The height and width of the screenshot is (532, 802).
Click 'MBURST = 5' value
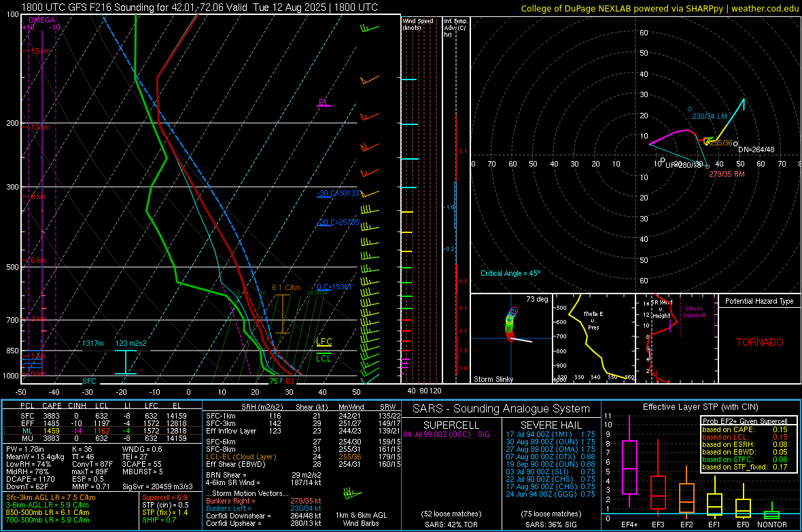point(142,472)
